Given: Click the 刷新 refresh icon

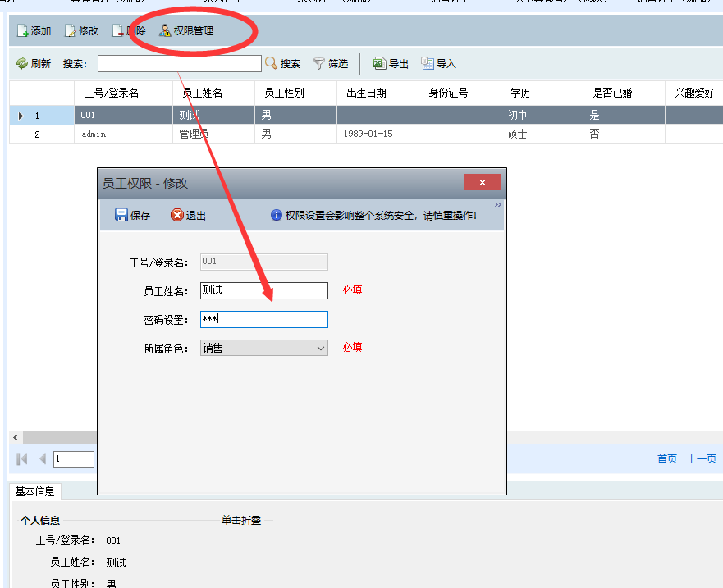Looking at the screenshot, I should 22,64.
